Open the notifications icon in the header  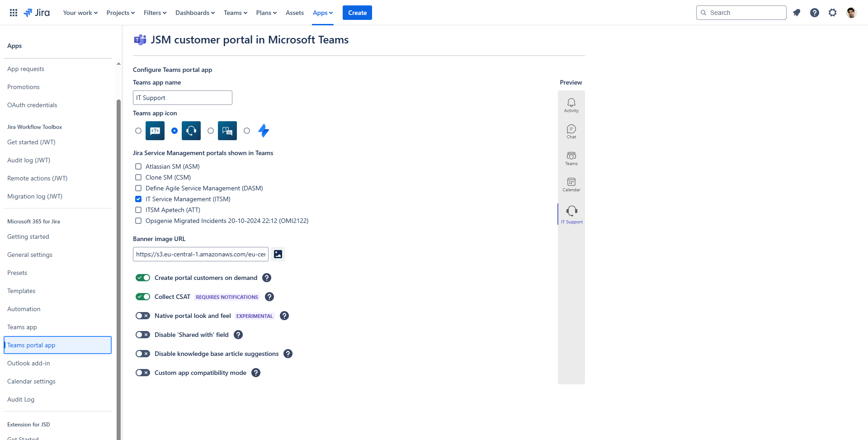pyautogui.click(x=797, y=13)
